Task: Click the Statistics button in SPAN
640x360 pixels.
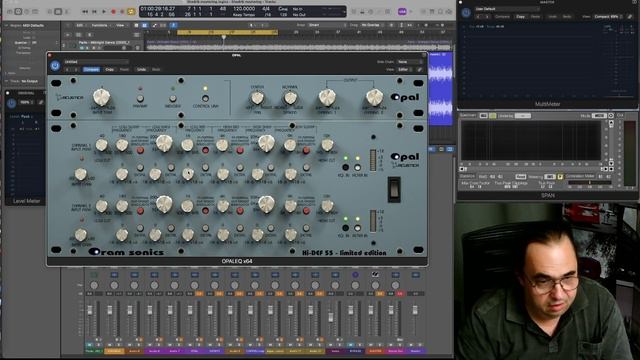Action: 467,176
